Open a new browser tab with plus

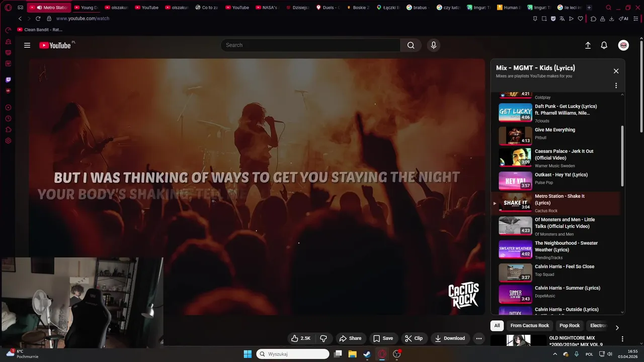pyautogui.click(x=589, y=8)
